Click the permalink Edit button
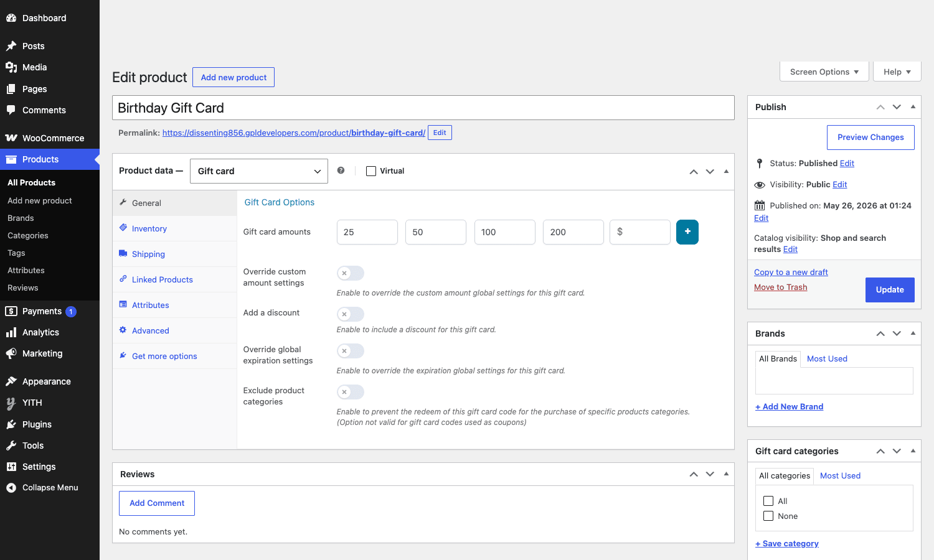 point(440,133)
